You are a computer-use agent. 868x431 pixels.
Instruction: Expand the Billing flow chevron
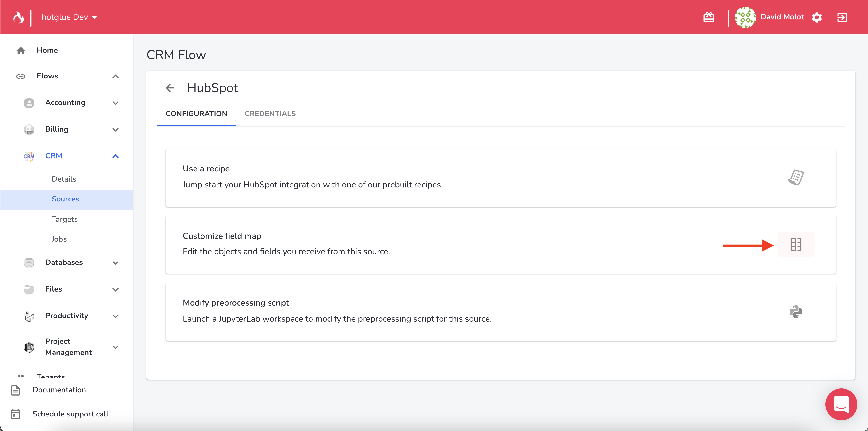tap(116, 129)
